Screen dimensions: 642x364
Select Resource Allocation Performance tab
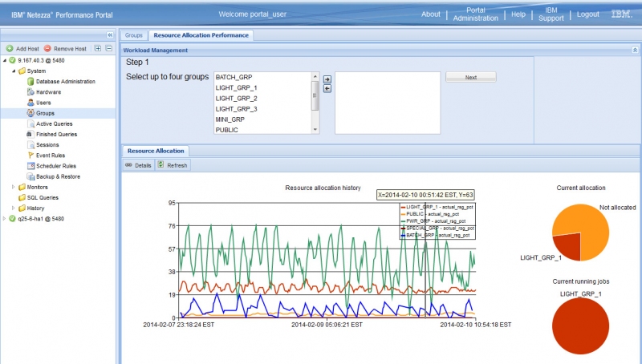click(x=201, y=35)
